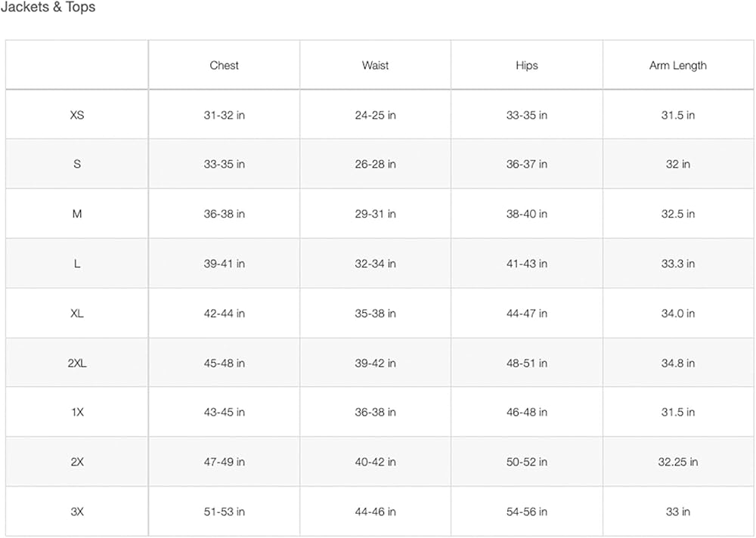The width and height of the screenshot is (756, 538).
Task: Select the Waist column header
Action: coord(375,66)
